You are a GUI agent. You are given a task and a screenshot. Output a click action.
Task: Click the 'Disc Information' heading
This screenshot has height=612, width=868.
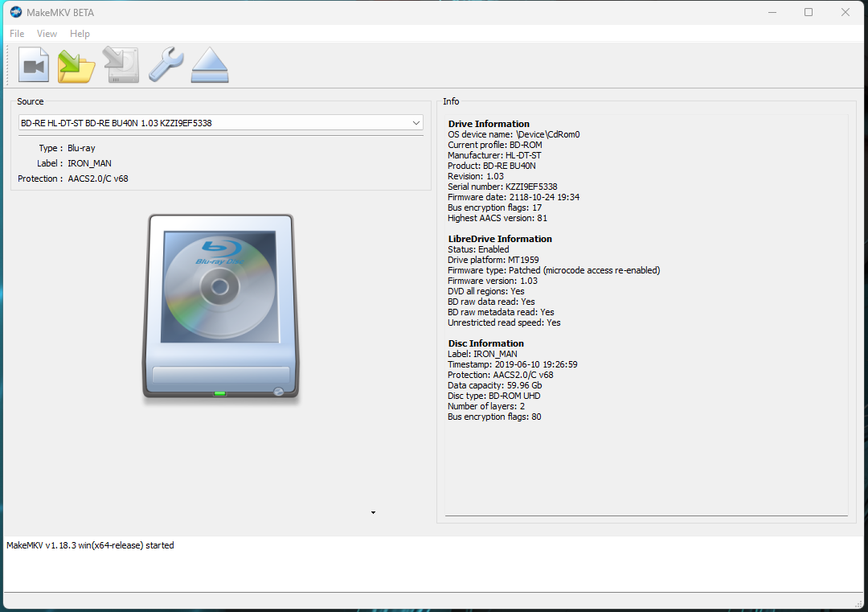point(486,344)
